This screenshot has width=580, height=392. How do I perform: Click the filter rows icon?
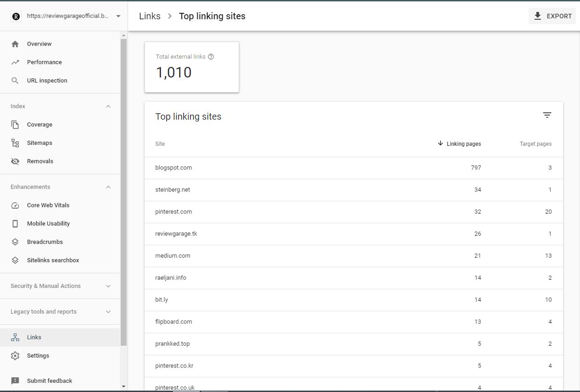click(547, 116)
